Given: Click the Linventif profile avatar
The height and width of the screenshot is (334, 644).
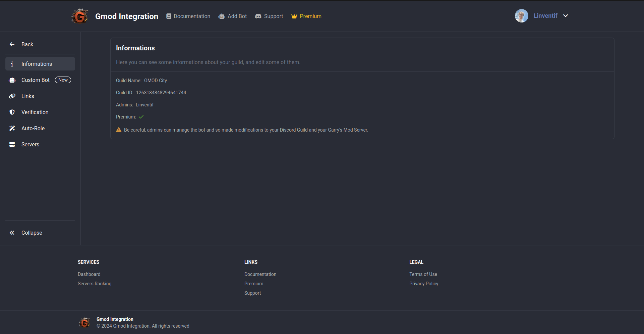Looking at the screenshot, I should point(521,16).
